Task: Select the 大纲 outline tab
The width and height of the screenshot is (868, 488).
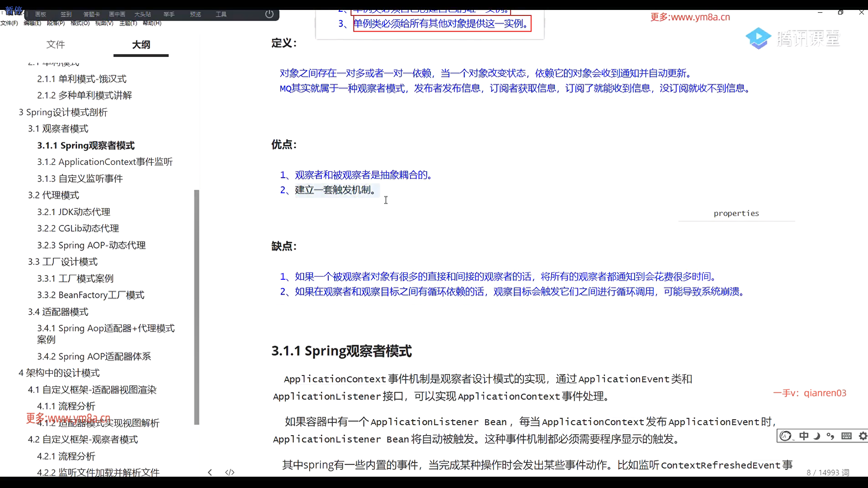Action: (141, 44)
